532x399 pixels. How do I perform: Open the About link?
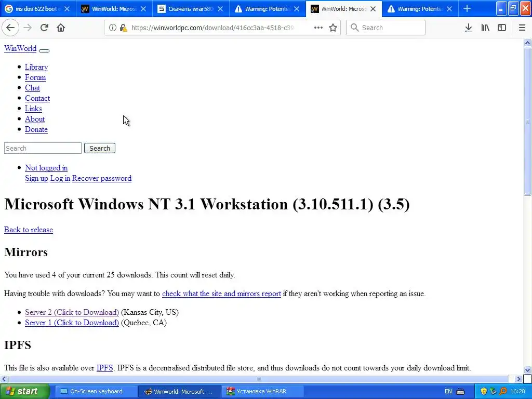click(35, 119)
